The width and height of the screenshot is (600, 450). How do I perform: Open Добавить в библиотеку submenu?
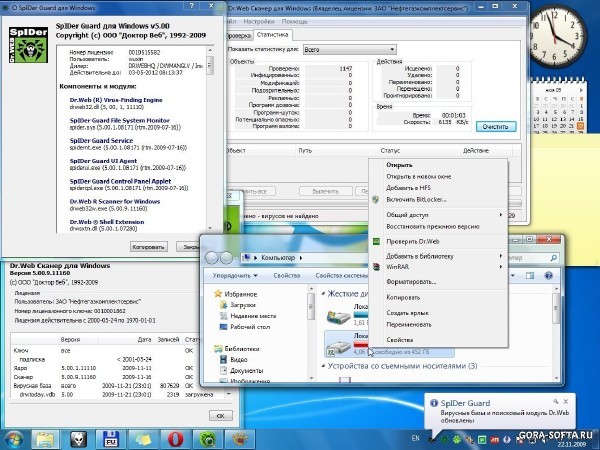(x=438, y=256)
